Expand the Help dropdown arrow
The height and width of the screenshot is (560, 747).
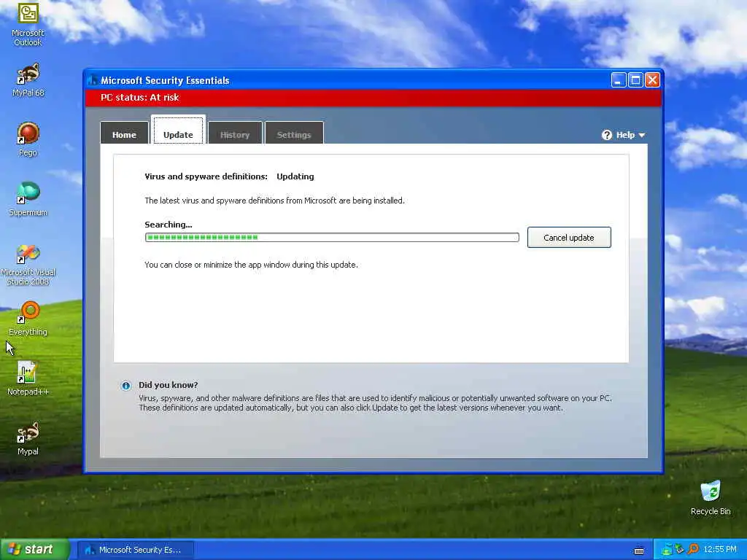[x=642, y=136]
